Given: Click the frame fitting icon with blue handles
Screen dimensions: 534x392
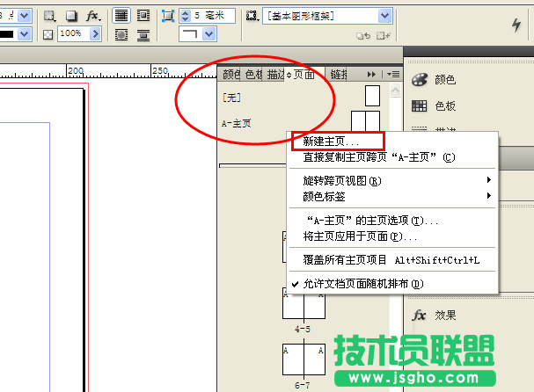Looking at the screenshot, I should [x=168, y=16].
